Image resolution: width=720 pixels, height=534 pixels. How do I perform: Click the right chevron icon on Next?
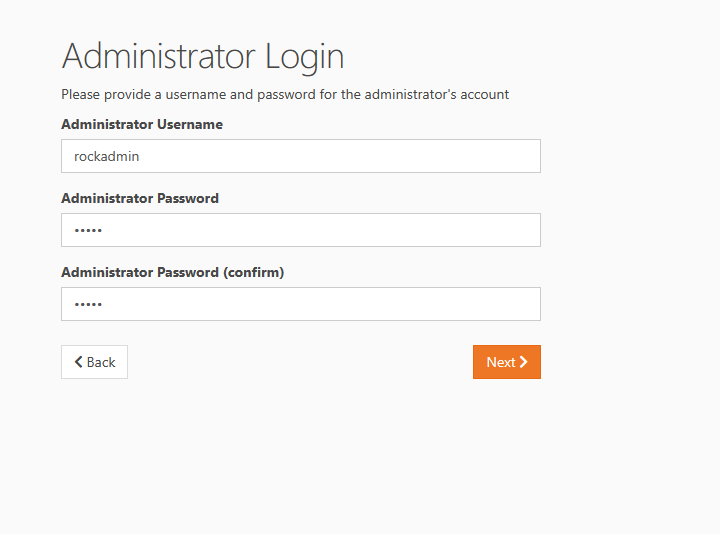523,362
